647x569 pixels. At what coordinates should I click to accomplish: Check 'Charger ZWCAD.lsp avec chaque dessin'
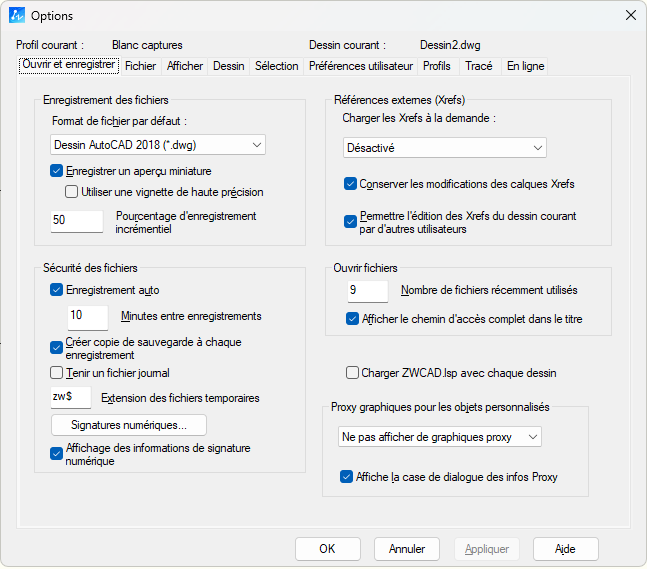pyautogui.click(x=352, y=373)
